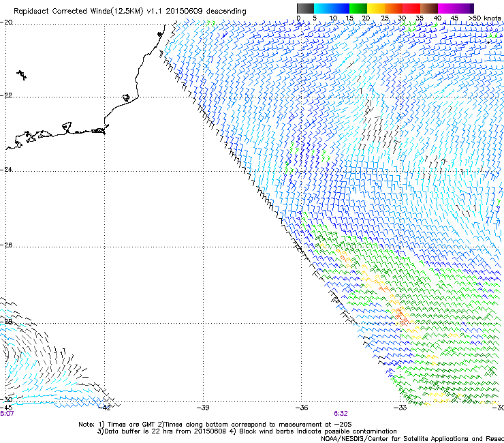This screenshot has width=504, height=443.
Task: Click the '-33' longitude axis label
Action: pos(400,408)
